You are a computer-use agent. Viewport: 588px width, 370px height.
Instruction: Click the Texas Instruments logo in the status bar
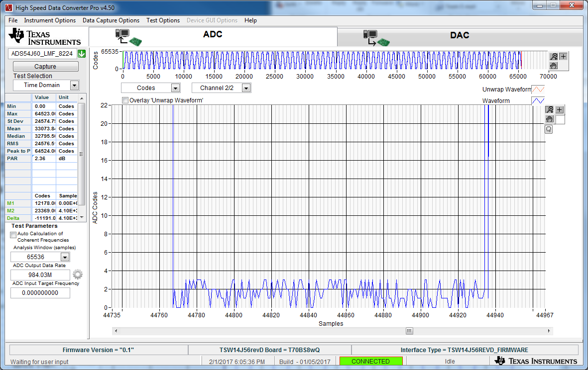tap(536, 361)
